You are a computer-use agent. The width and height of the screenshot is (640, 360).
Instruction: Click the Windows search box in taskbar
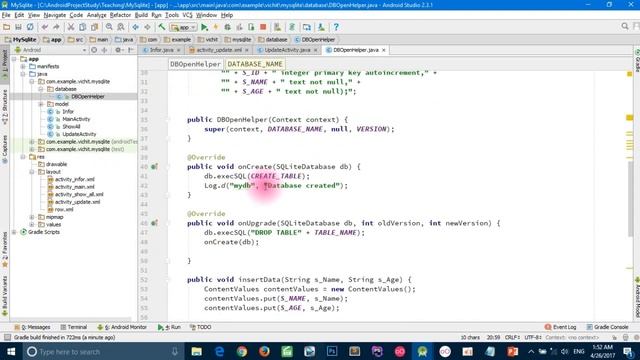[x=103, y=351]
